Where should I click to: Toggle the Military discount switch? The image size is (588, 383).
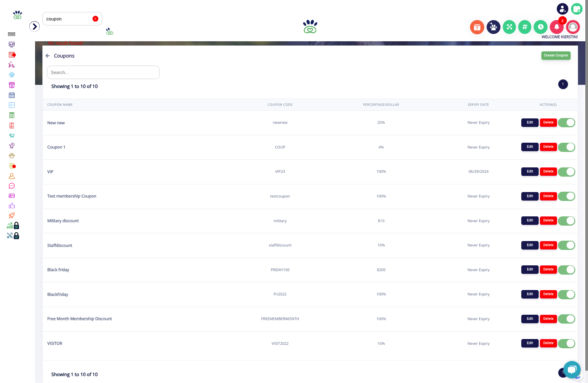click(566, 221)
